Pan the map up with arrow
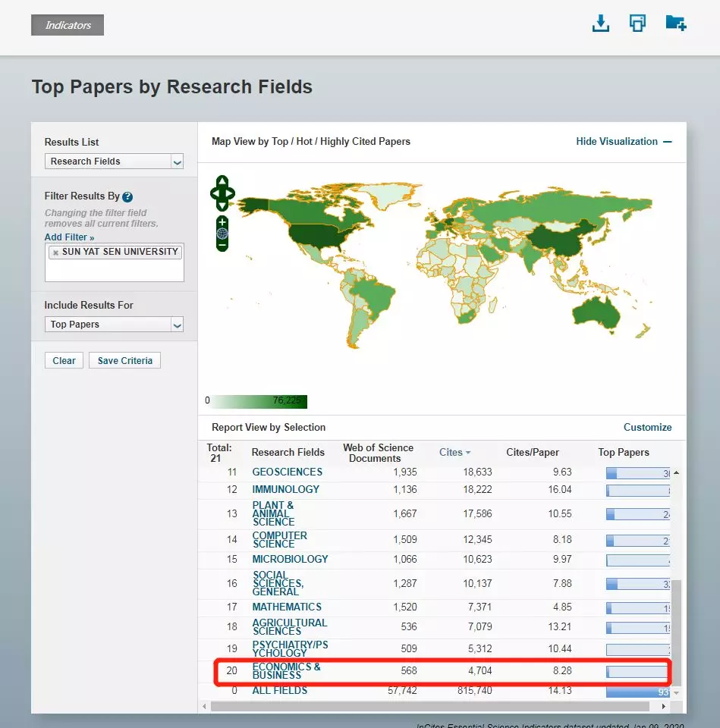 pyautogui.click(x=222, y=182)
